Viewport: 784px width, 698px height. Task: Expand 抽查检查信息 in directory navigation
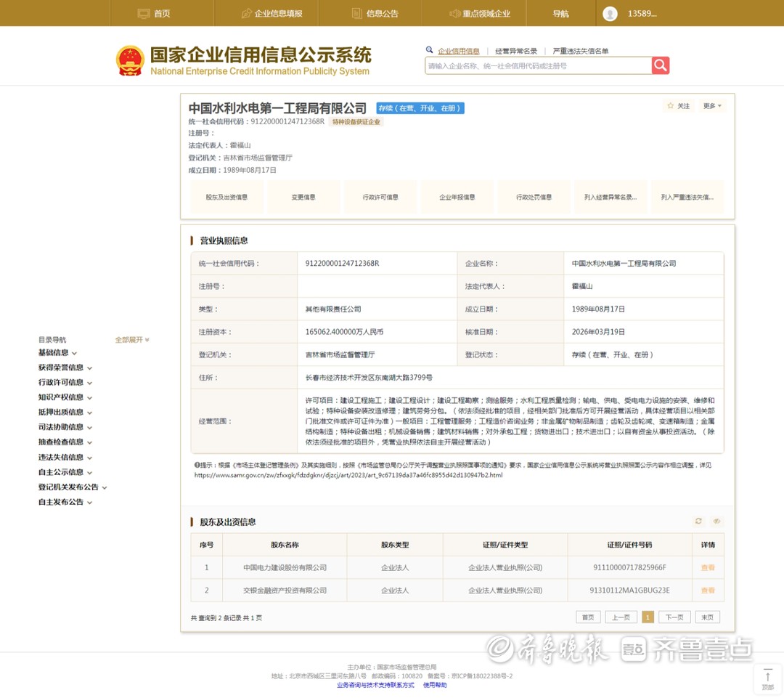[65, 442]
